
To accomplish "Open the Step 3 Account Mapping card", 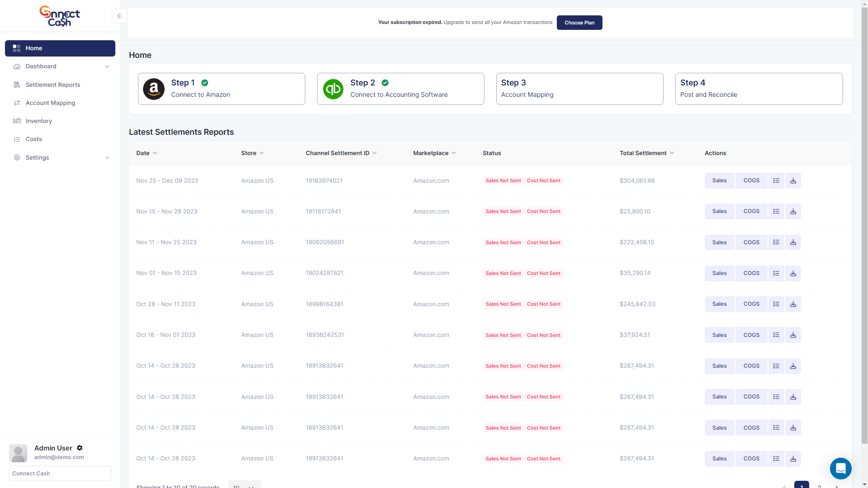I will pos(579,89).
